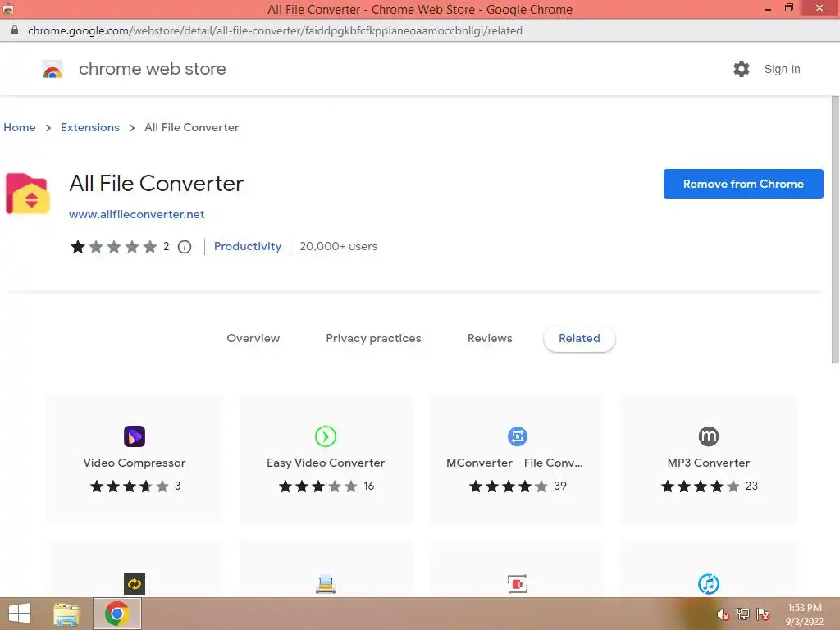
Task: Click Chrome icon in taskbar
Action: [x=116, y=614]
